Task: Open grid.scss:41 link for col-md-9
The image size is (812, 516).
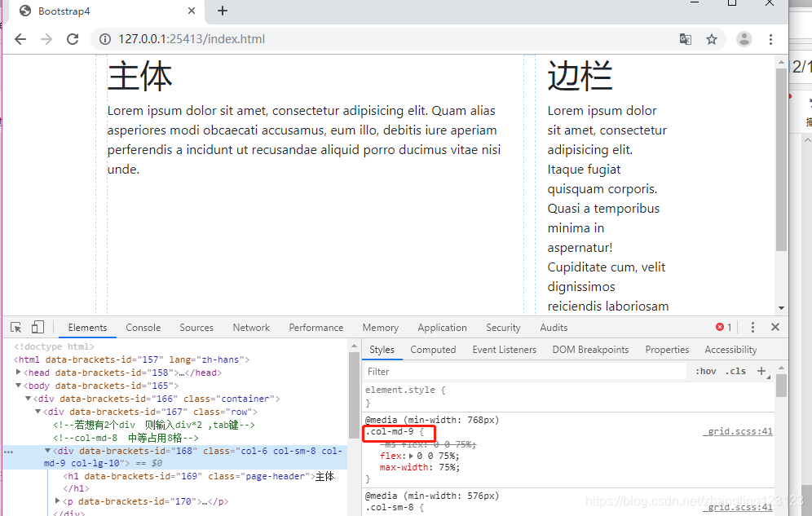Action: 738,432
